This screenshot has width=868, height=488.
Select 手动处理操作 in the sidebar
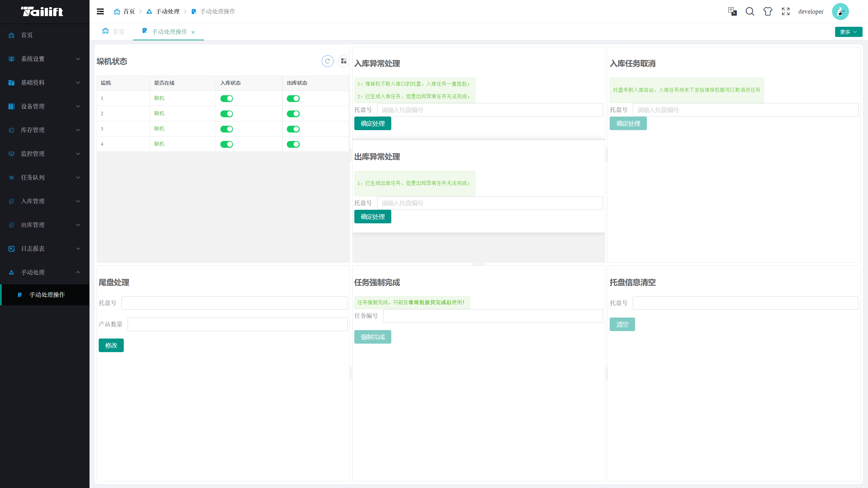[47, 295]
